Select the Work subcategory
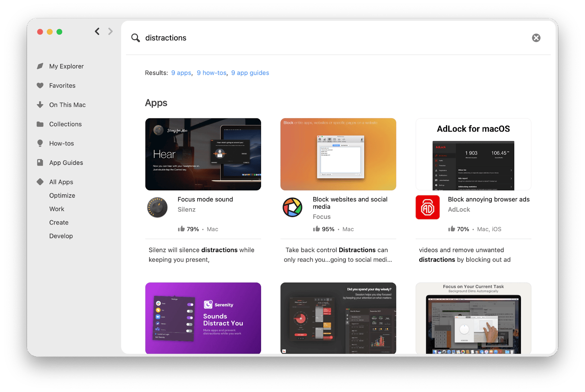 click(57, 209)
